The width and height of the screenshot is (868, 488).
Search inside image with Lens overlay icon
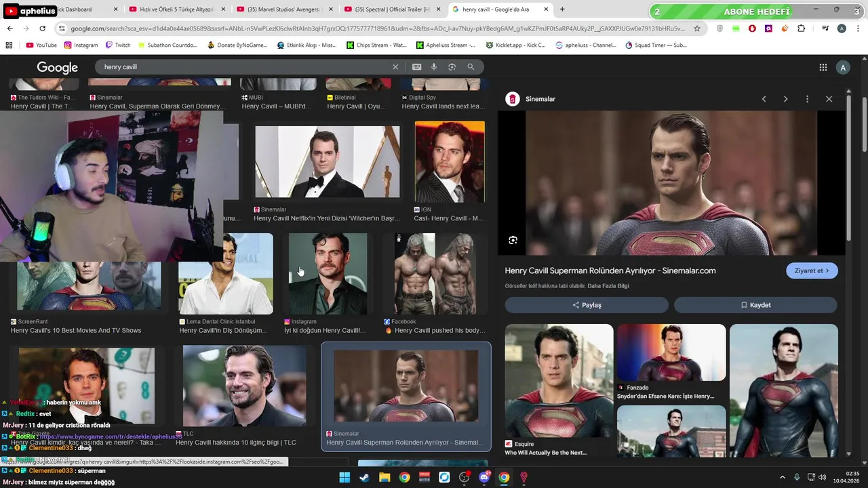pyautogui.click(x=513, y=240)
